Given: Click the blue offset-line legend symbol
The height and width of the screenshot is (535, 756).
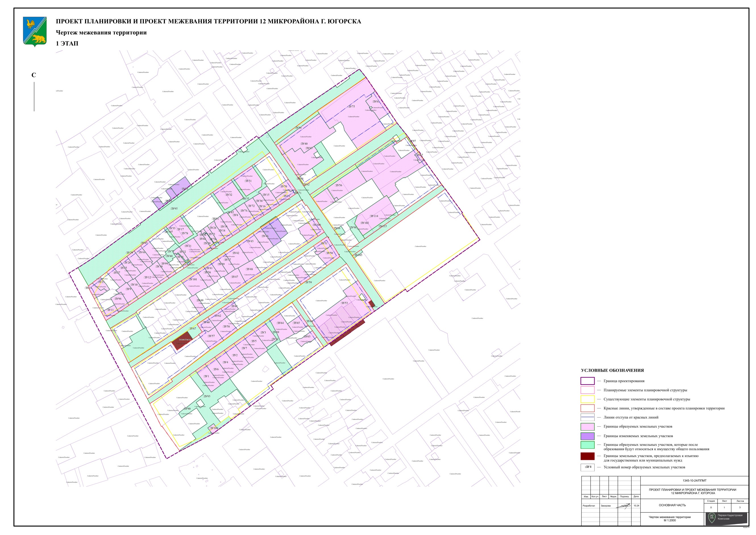Looking at the screenshot, I should (587, 418).
